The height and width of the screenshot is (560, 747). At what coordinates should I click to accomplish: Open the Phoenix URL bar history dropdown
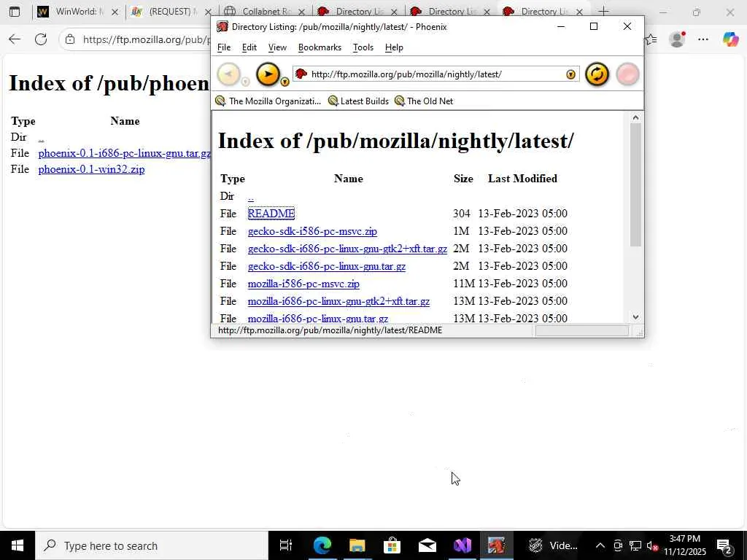point(570,74)
